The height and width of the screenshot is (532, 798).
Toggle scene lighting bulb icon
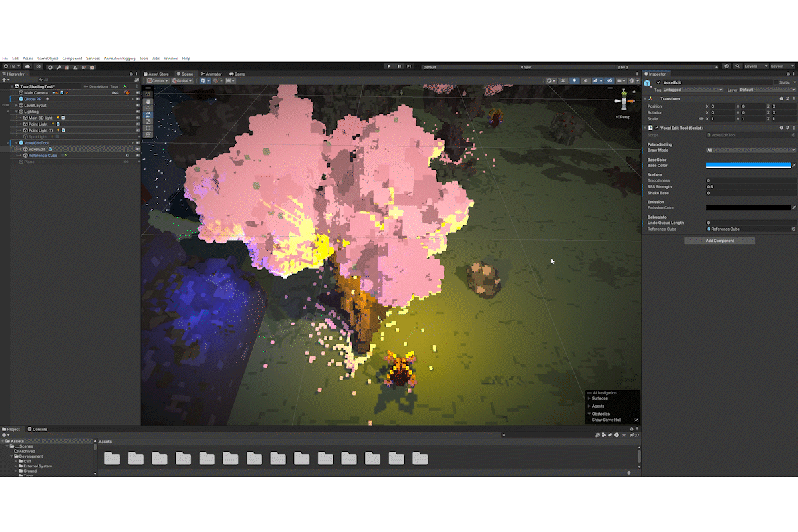pos(574,80)
